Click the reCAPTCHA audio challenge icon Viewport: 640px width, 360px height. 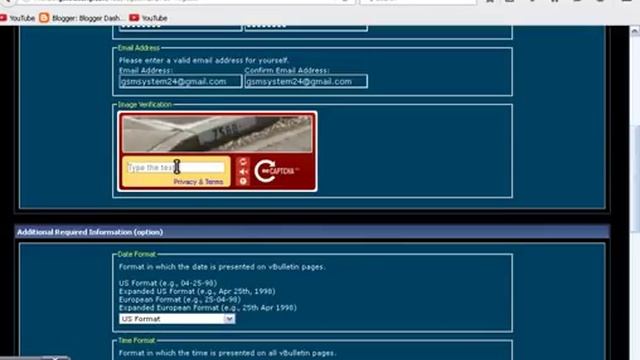coord(243,171)
